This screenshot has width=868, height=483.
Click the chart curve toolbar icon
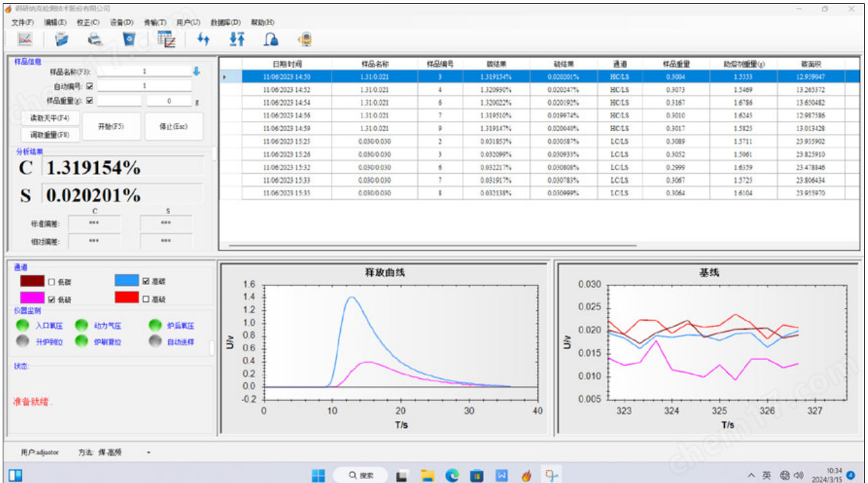(x=26, y=39)
